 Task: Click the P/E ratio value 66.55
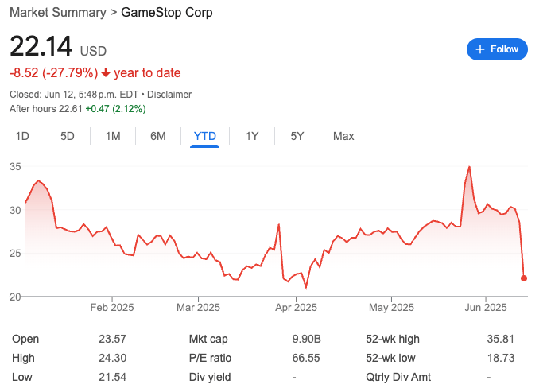point(306,358)
